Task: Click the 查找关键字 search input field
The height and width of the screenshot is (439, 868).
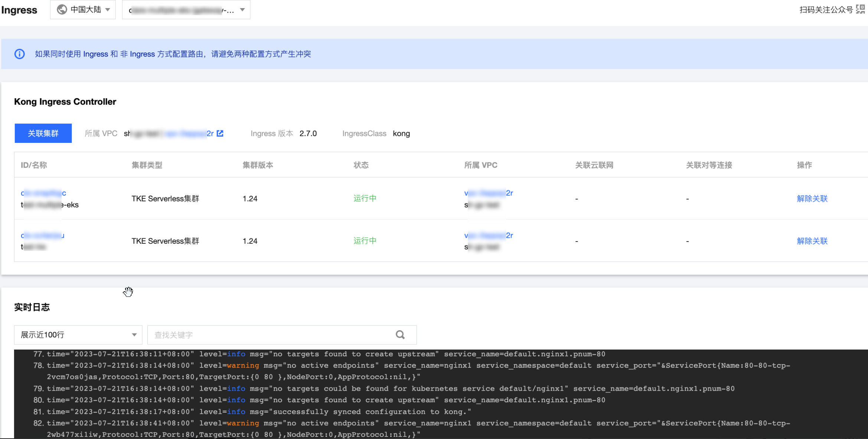Action: pos(271,335)
